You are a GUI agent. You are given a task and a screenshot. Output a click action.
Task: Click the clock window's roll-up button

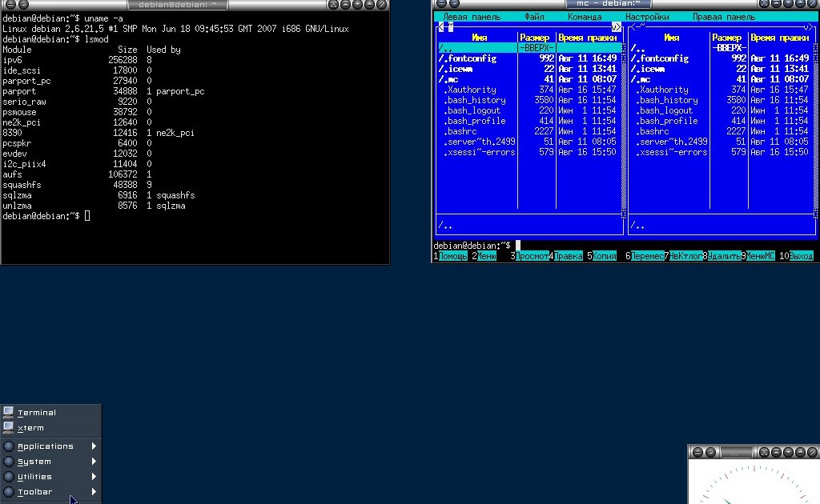[x=776, y=452]
